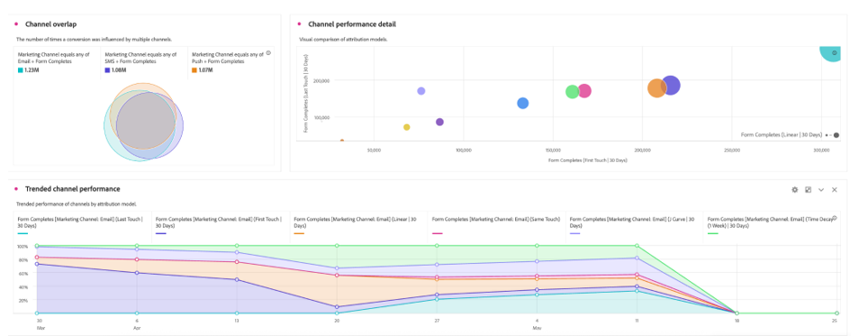Click green data point at date 20
Screen dimensions: 868x336
pyautogui.click(x=337, y=246)
